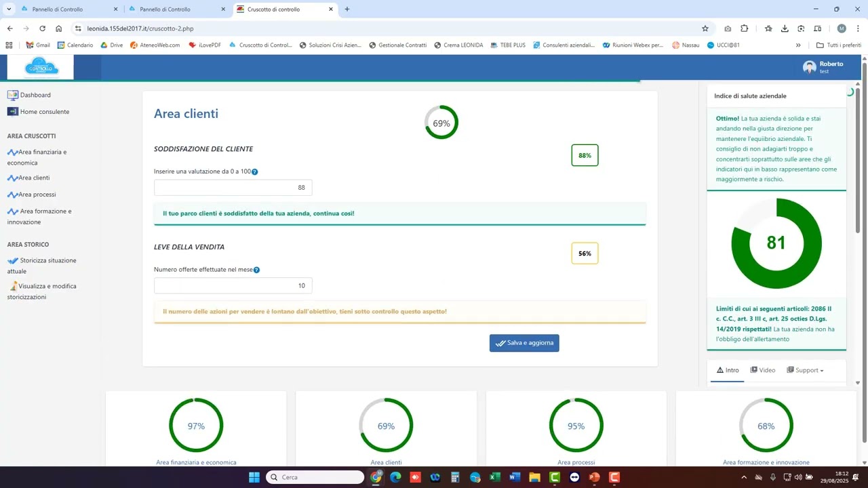Click the customer satisfaction input field

pos(233,188)
